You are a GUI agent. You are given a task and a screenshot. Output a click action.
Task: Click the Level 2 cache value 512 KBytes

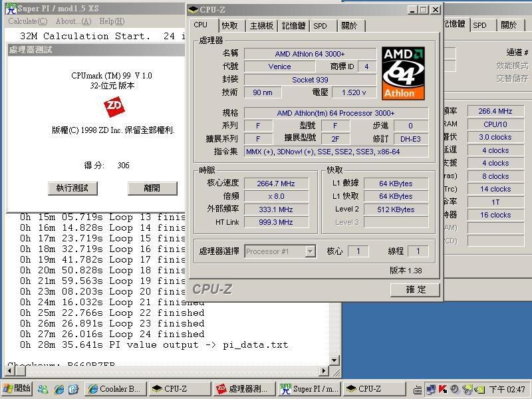pos(396,209)
